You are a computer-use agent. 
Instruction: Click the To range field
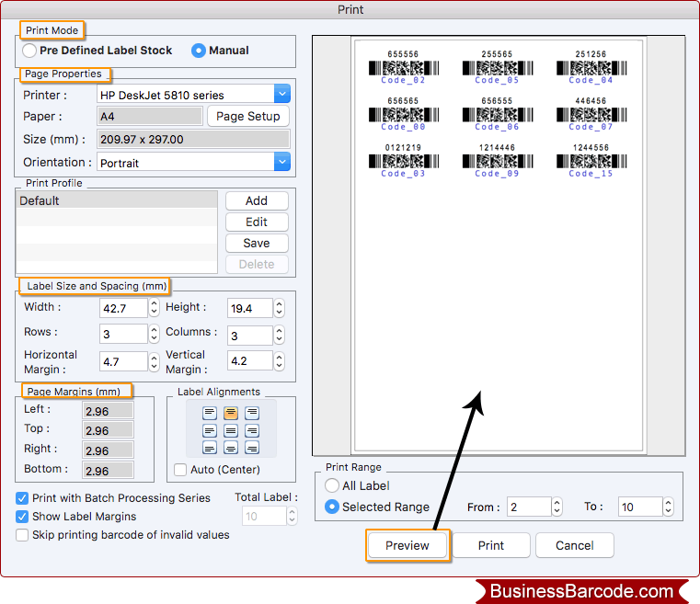(639, 507)
